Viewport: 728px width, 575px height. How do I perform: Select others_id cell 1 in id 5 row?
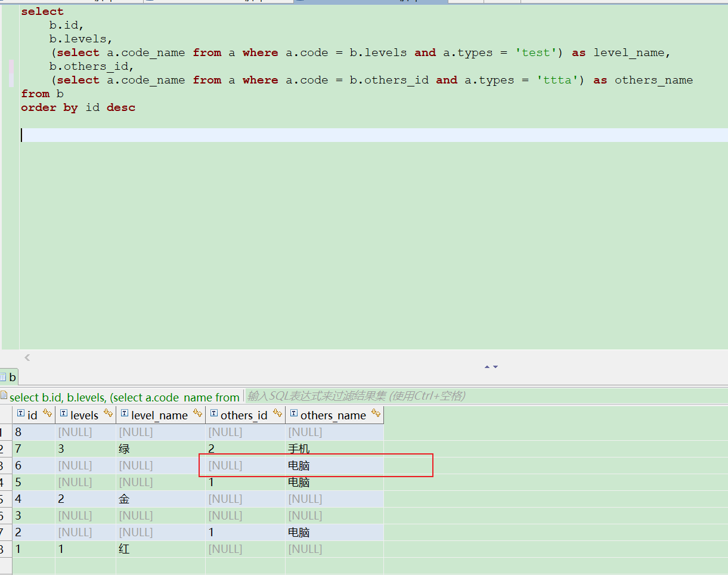245,482
